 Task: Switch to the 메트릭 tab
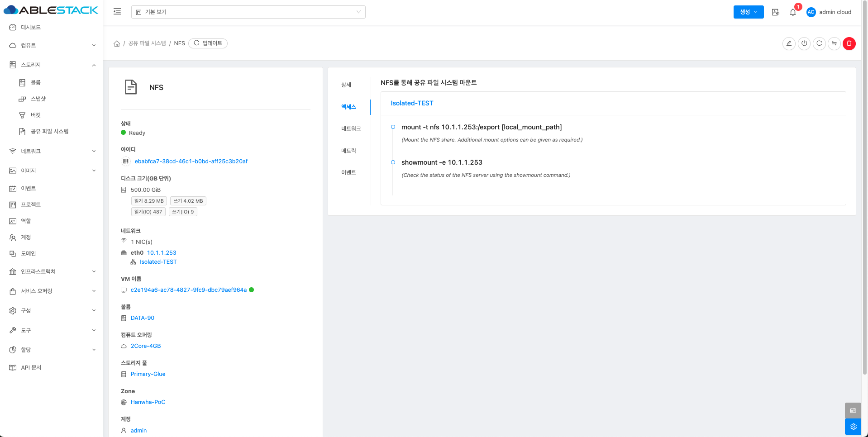coord(348,151)
